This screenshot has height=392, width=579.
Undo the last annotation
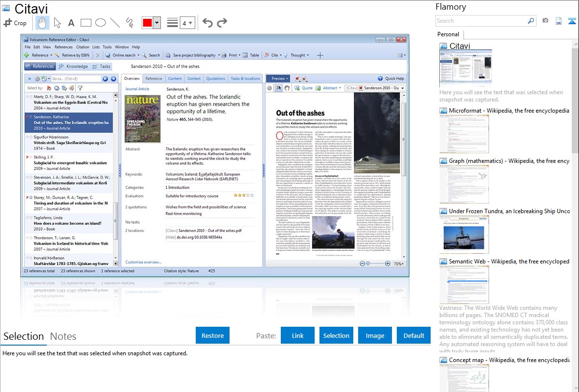207,23
